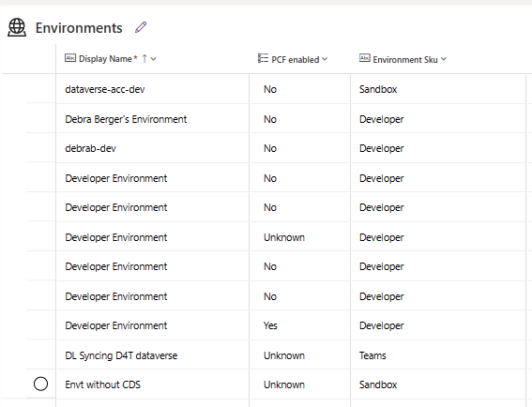Click the Environment Sku text-type icon
Screen dimensions: 532x407
pyautogui.click(x=365, y=58)
